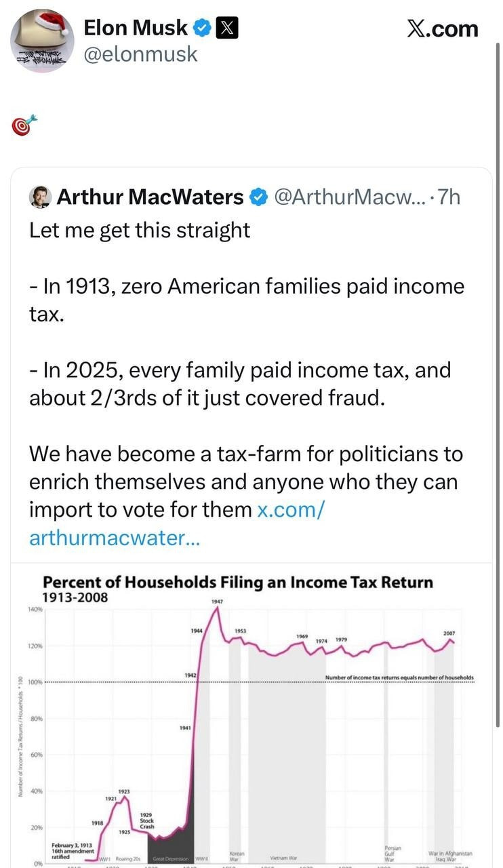Click the 1929 Stock Crash annotation

146,820
